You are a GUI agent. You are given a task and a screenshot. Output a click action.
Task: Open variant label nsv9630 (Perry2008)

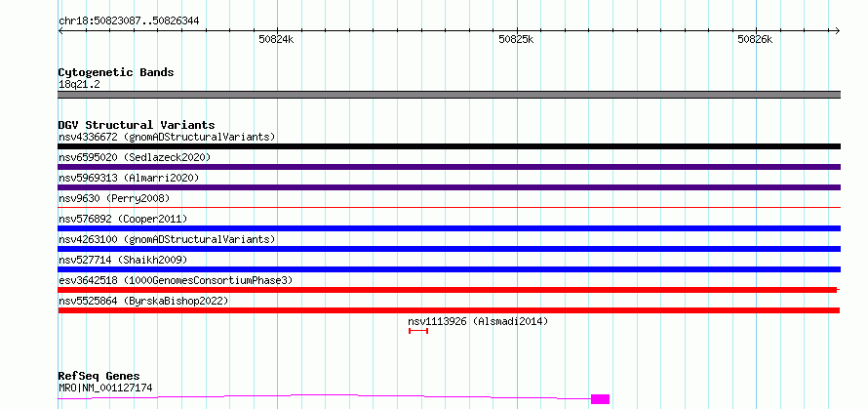click(114, 198)
